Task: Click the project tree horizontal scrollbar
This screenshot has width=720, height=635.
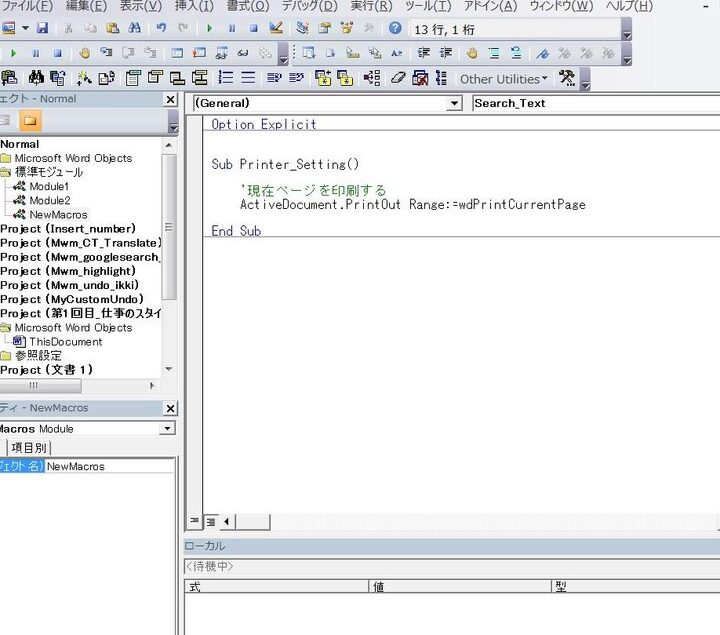Action: [80, 385]
